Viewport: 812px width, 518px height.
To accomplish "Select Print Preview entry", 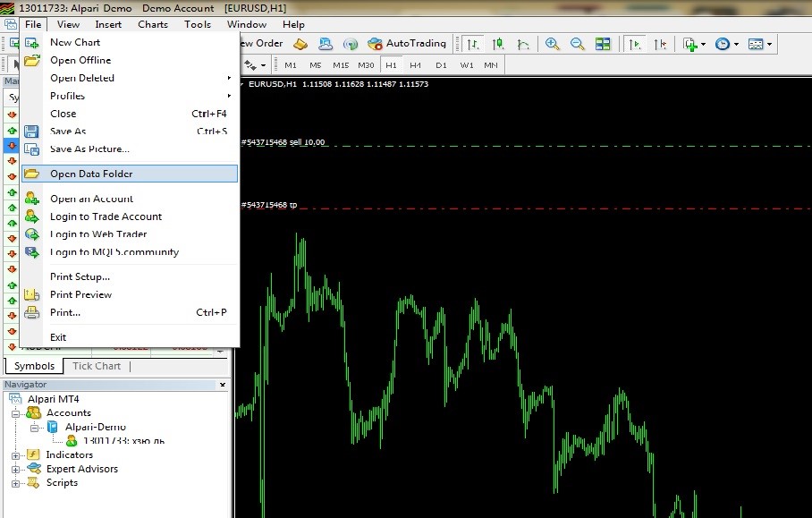I will point(130,294).
